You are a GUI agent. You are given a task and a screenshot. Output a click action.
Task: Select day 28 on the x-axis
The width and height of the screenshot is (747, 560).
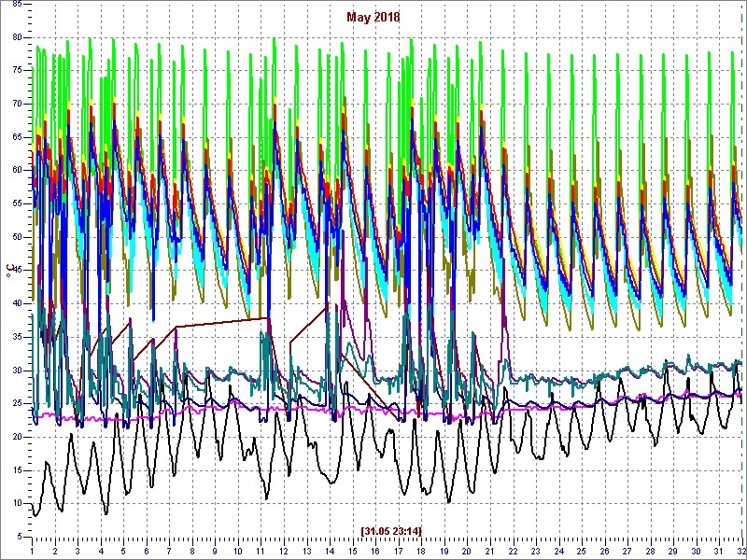coord(650,550)
